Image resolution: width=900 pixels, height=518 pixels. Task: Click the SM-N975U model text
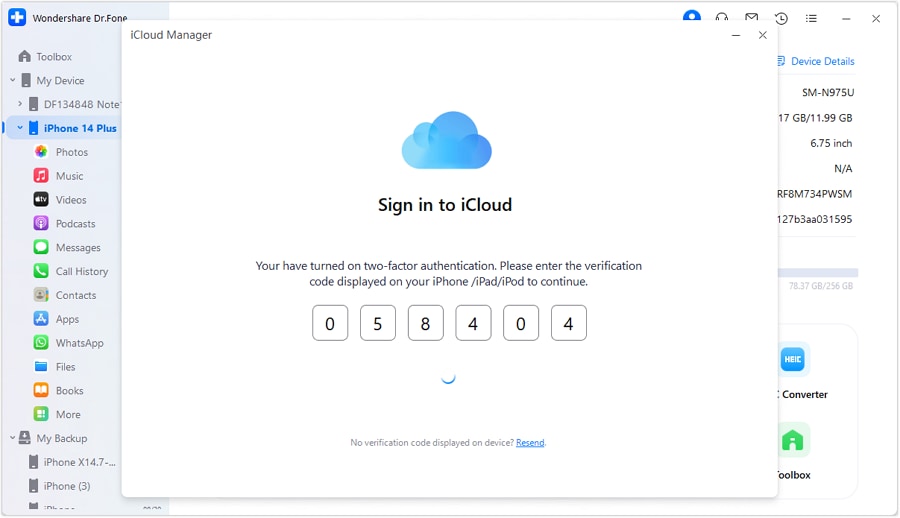pos(828,92)
